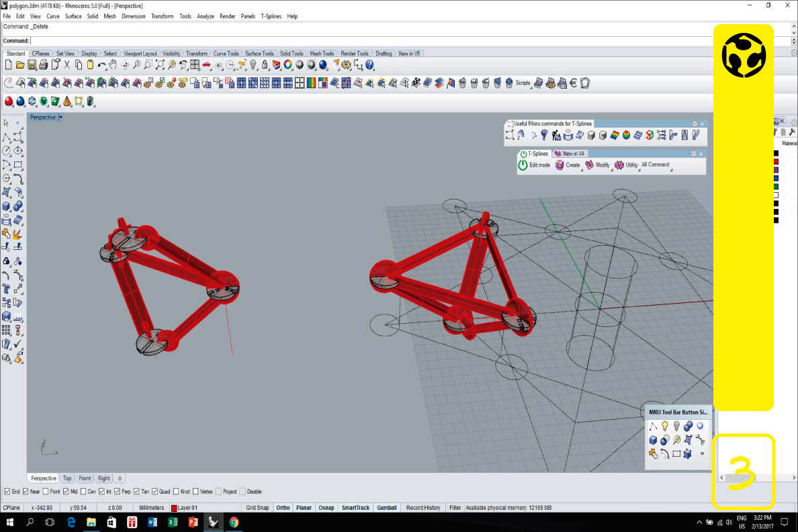Open the Transform menu
Screen dimensions: 798x532
point(162,16)
